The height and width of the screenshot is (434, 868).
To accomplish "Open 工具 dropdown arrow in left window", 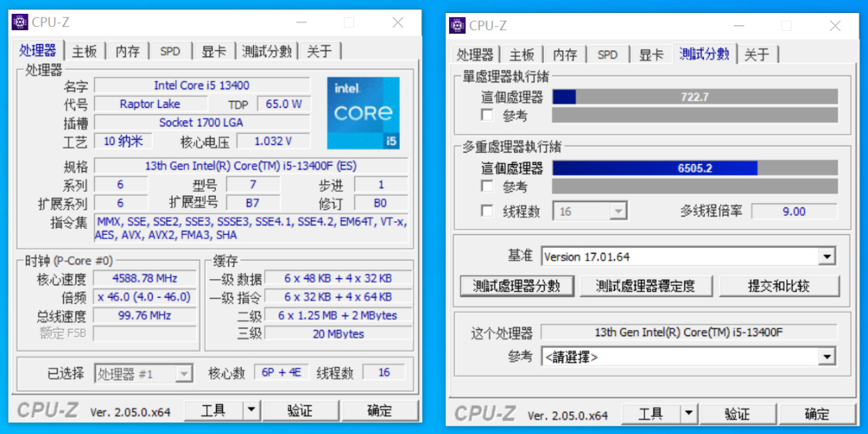I will (x=252, y=410).
